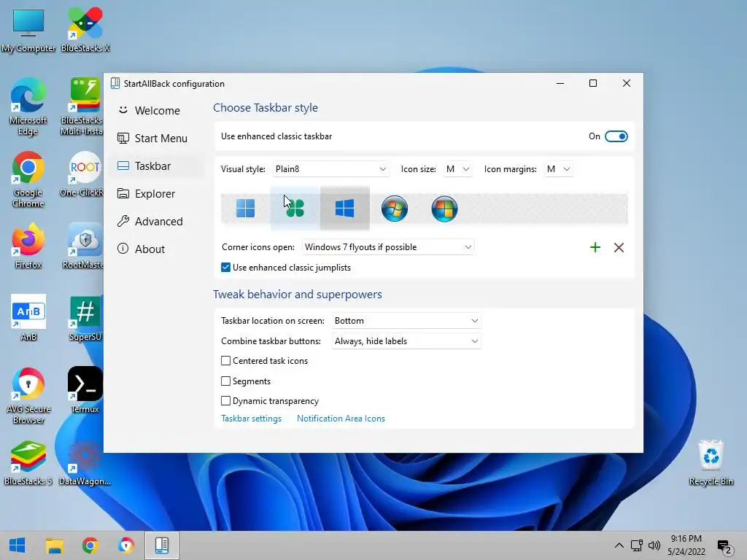Open Recycle Bin on desktop
The height and width of the screenshot is (560, 747).
tap(711, 463)
